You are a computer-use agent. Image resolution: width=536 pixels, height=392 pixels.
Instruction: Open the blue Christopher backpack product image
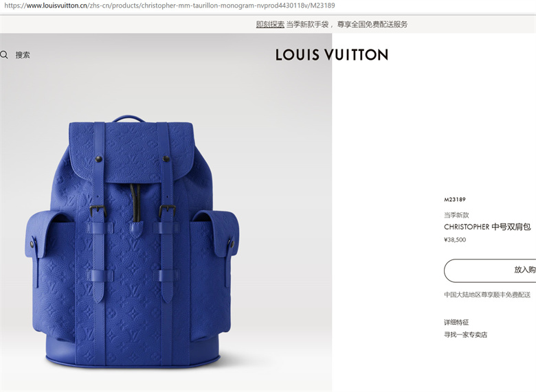click(x=132, y=242)
